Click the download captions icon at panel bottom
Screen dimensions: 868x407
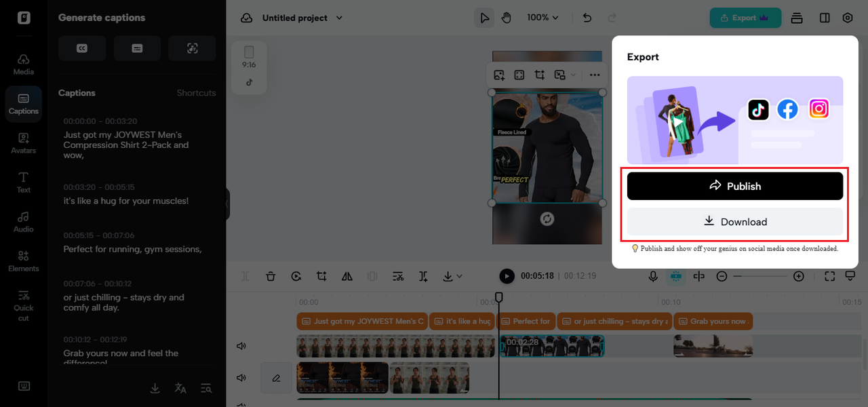click(155, 388)
